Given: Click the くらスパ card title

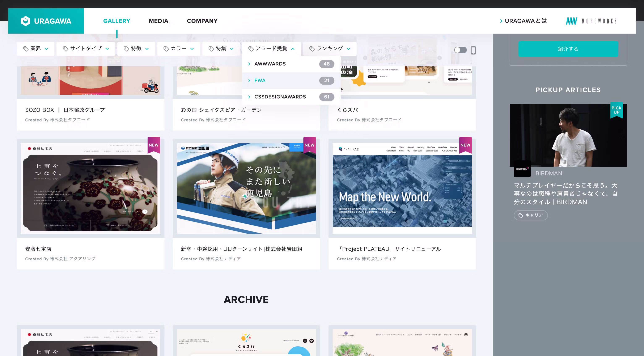Looking at the screenshot, I should tap(347, 110).
